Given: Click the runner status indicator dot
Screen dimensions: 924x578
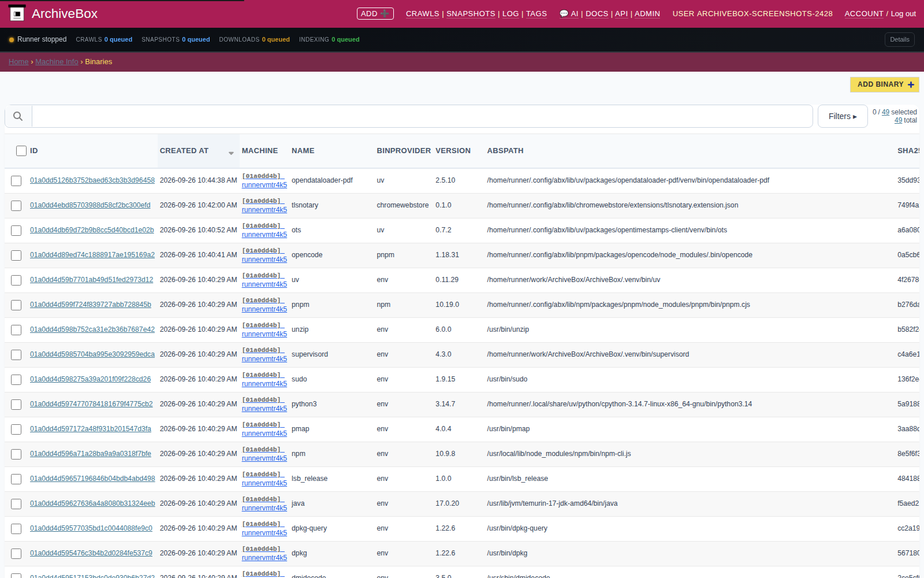Looking at the screenshot, I should 12,40.
